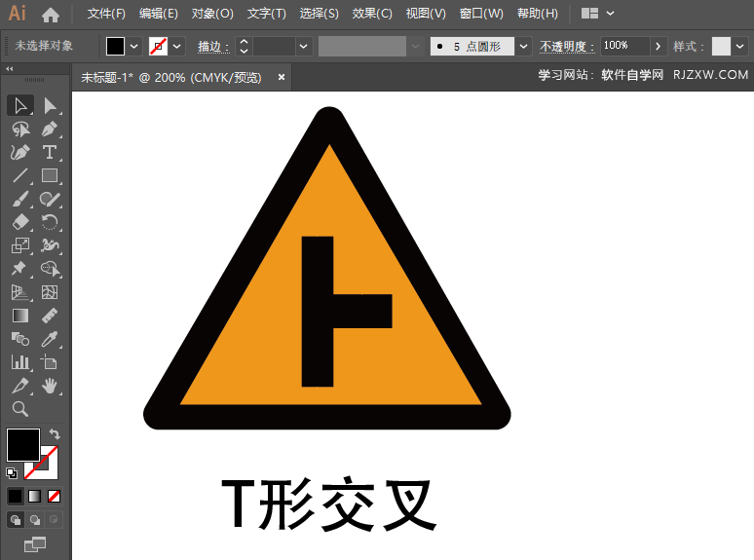Open the 视图(V) menu
The width and height of the screenshot is (754, 560).
click(426, 14)
